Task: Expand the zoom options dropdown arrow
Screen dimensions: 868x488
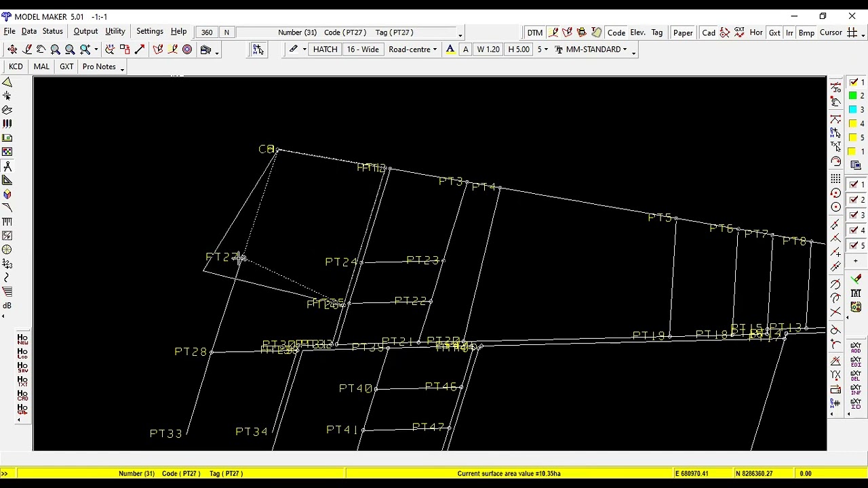Action: [x=96, y=49]
